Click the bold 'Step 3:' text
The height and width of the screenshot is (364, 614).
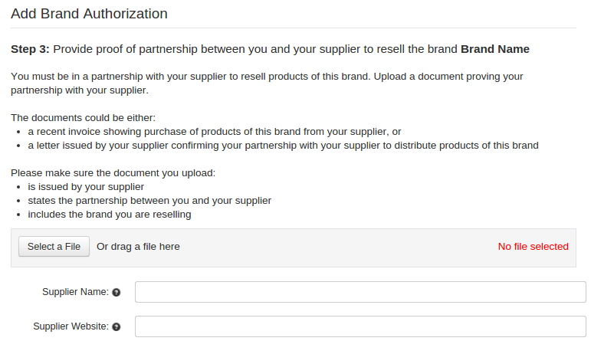point(30,49)
